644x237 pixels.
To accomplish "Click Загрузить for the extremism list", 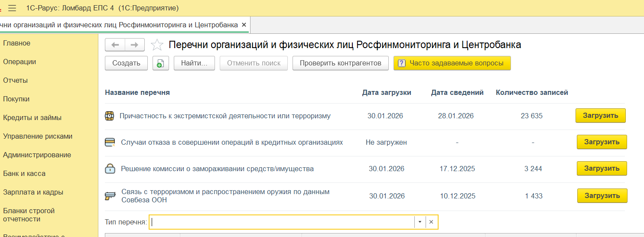I will coord(600,116).
